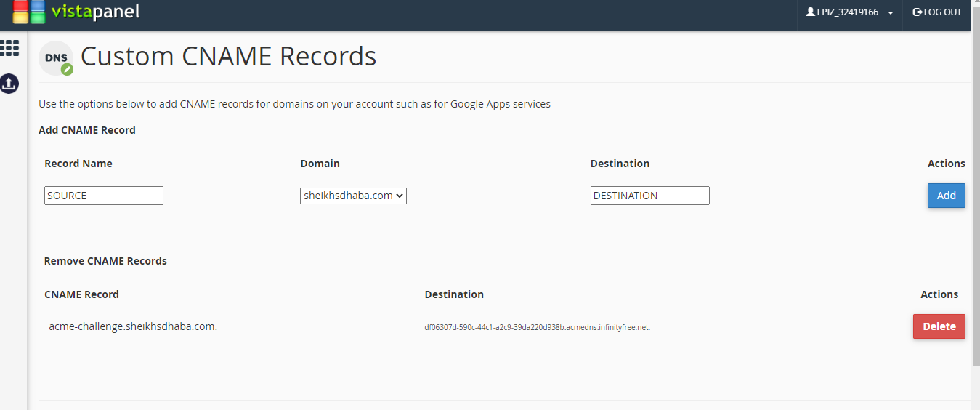Click the DNS icon beside page title
The image size is (980, 410).
pyautogui.click(x=57, y=58)
